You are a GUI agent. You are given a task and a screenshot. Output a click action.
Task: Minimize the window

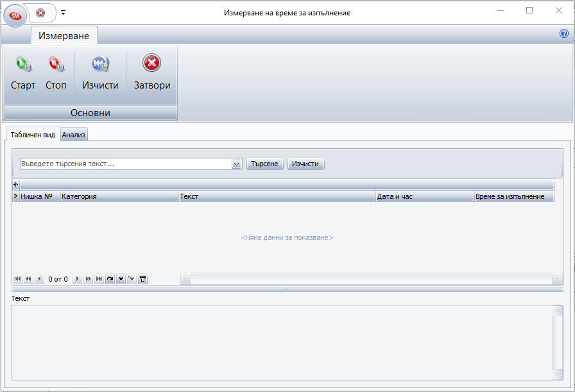pyautogui.click(x=501, y=10)
